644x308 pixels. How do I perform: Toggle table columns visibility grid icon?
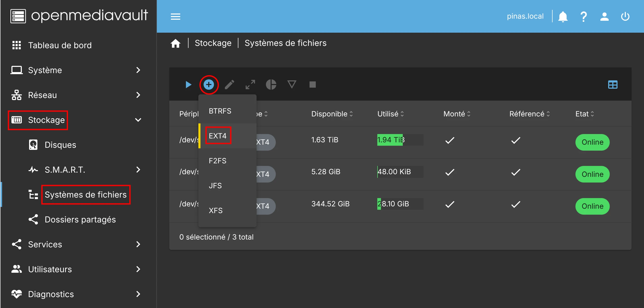click(613, 85)
